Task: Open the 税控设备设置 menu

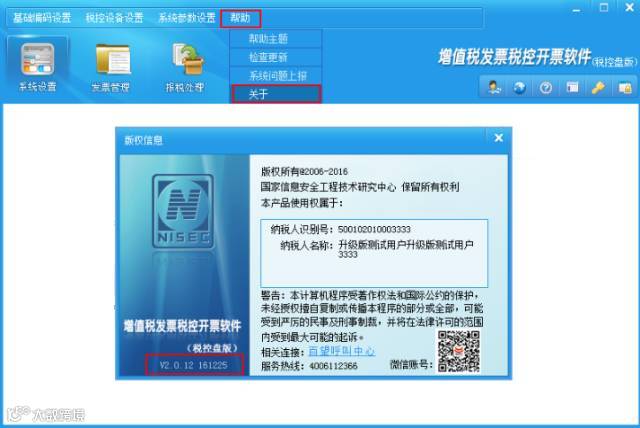Action: click(114, 18)
